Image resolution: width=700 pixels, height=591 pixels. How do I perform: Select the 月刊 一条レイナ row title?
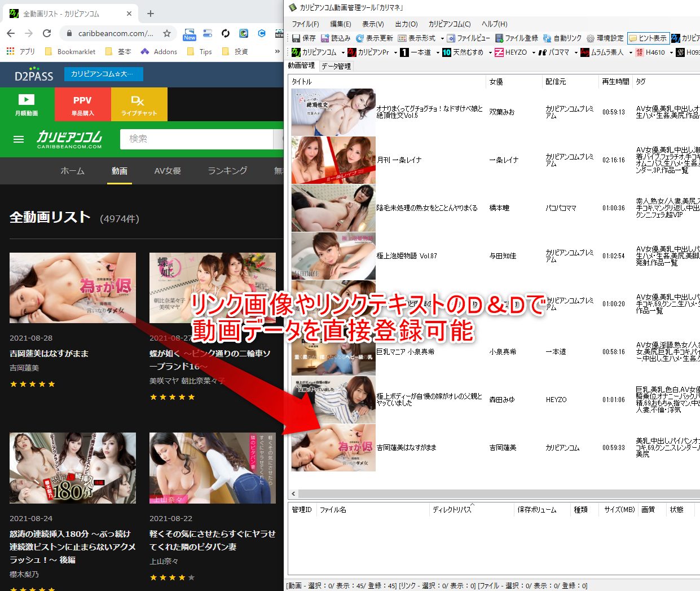click(399, 160)
